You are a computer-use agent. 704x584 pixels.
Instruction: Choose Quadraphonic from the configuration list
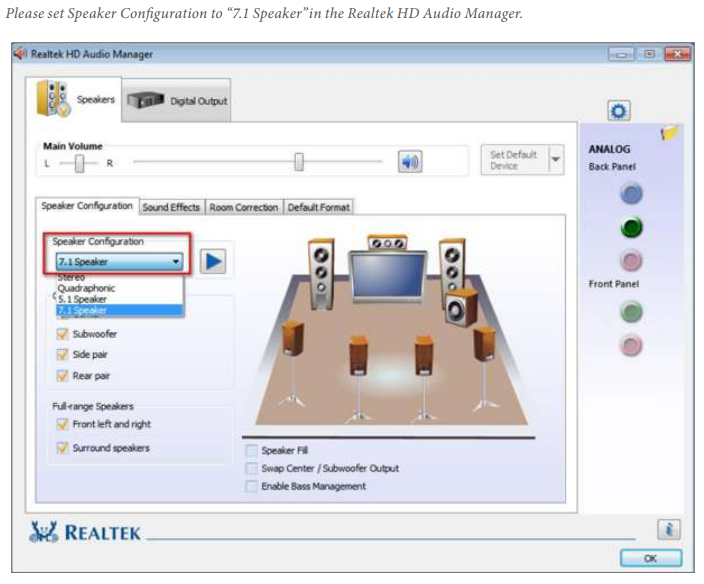pyautogui.click(x=119, y=288)
